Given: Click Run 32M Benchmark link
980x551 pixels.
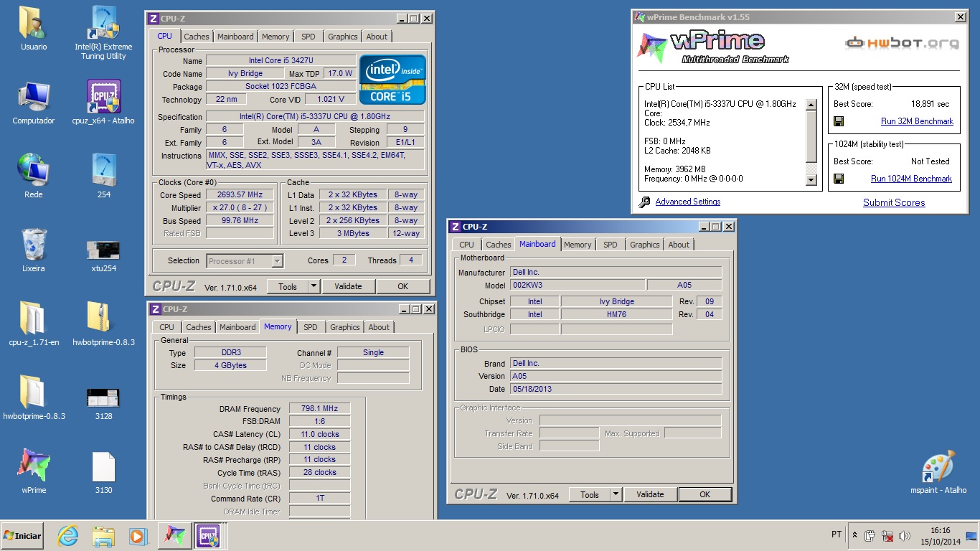Looking at the screenshot, I should 917,121.
